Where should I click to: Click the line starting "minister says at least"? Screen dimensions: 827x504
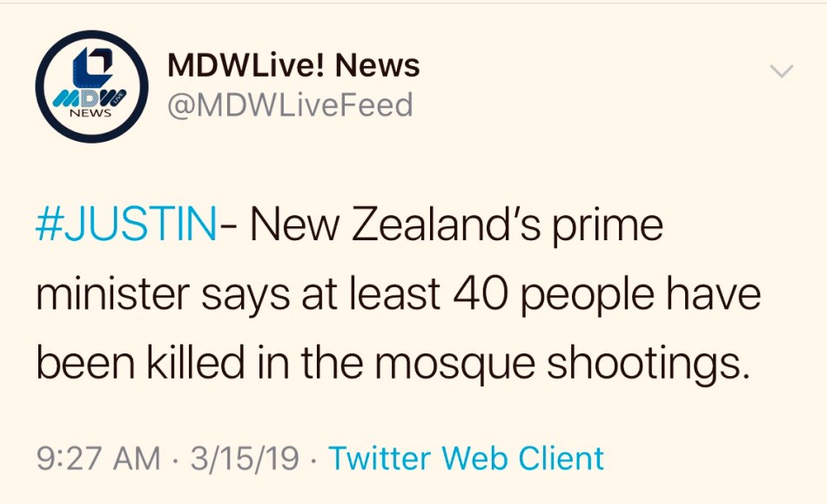pyautogui.click(x=398, y=295)
